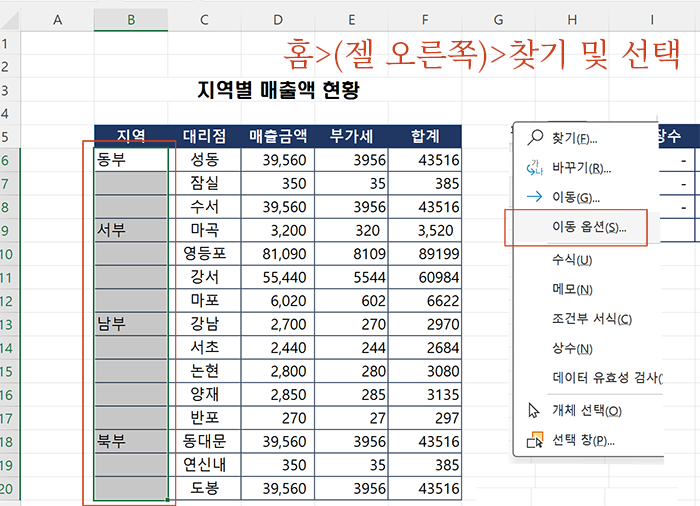Click the magnifier icon beside 찾기(F)
This screenshot has width=700, height=506.
pos(535,138)
